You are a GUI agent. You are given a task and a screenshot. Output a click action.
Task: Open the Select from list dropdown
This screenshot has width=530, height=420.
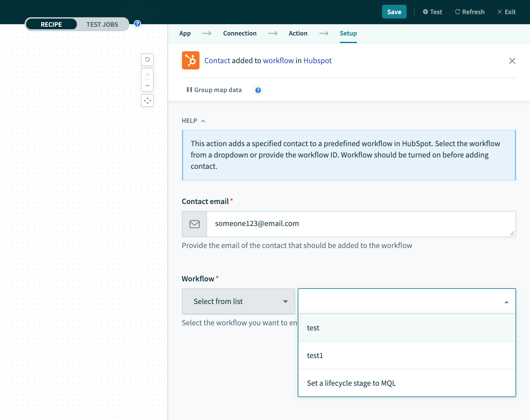(238, 301)
